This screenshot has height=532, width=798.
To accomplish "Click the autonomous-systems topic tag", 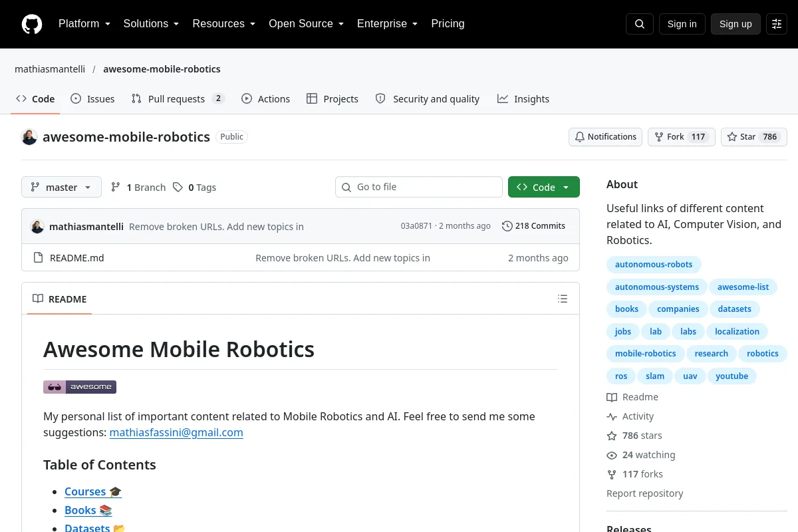I will coord(657,287).
